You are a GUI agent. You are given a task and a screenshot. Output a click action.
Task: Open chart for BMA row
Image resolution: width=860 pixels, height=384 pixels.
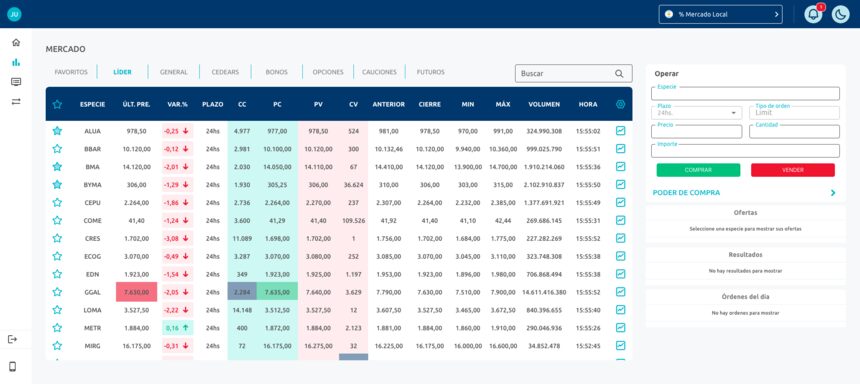(620, 166)
